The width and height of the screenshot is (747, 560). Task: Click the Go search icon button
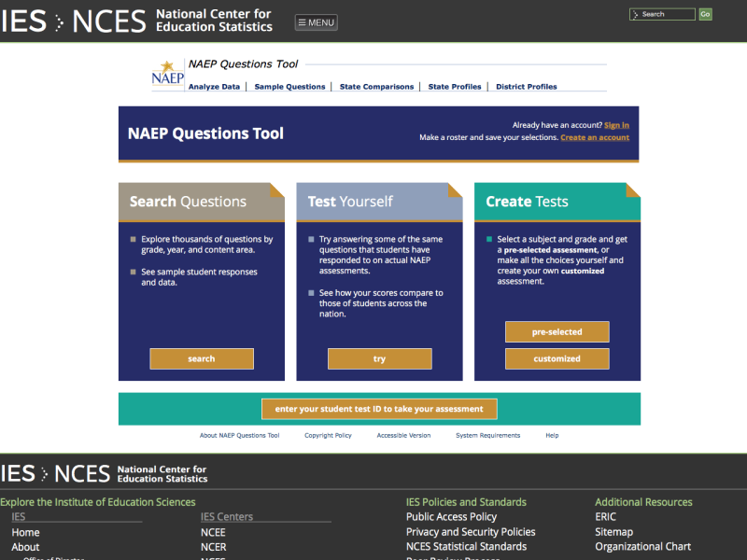705,14
